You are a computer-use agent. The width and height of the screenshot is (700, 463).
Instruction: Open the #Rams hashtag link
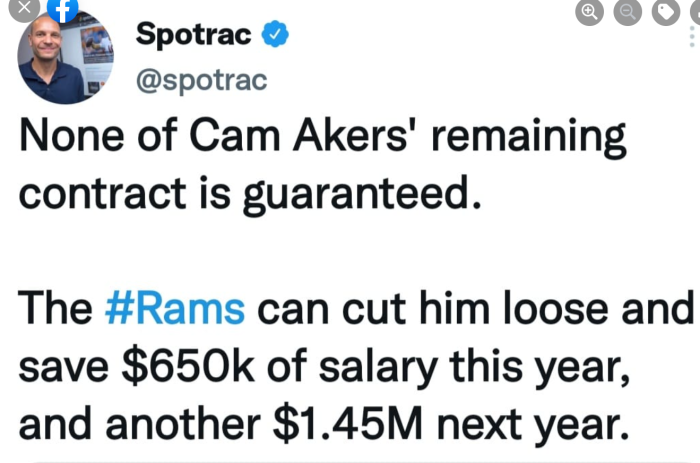coord(174,308)
